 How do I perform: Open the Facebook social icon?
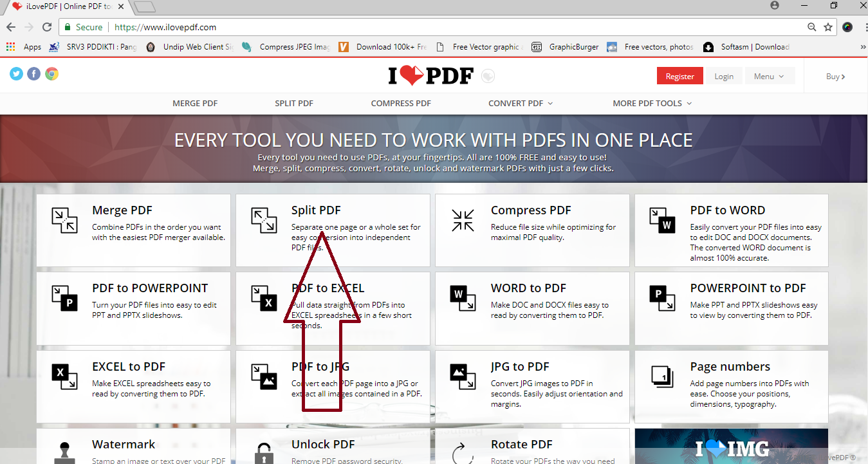[x=34, y=74]
